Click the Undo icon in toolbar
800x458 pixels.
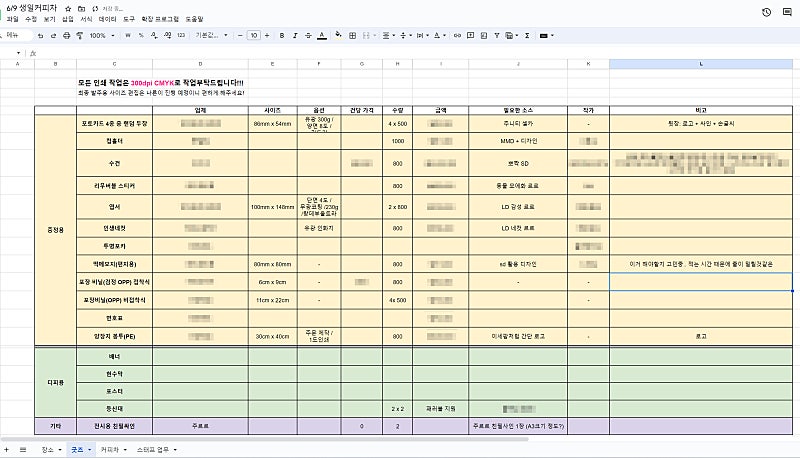(37, 36)
